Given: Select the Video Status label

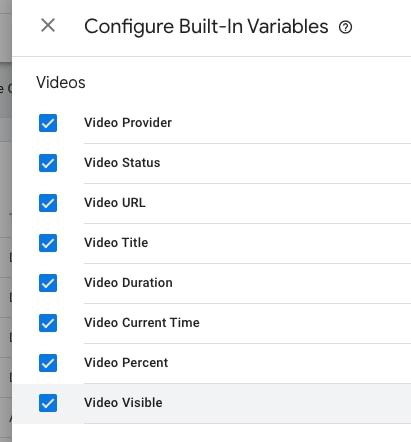Looking at the screenshot, I should 122,163.
